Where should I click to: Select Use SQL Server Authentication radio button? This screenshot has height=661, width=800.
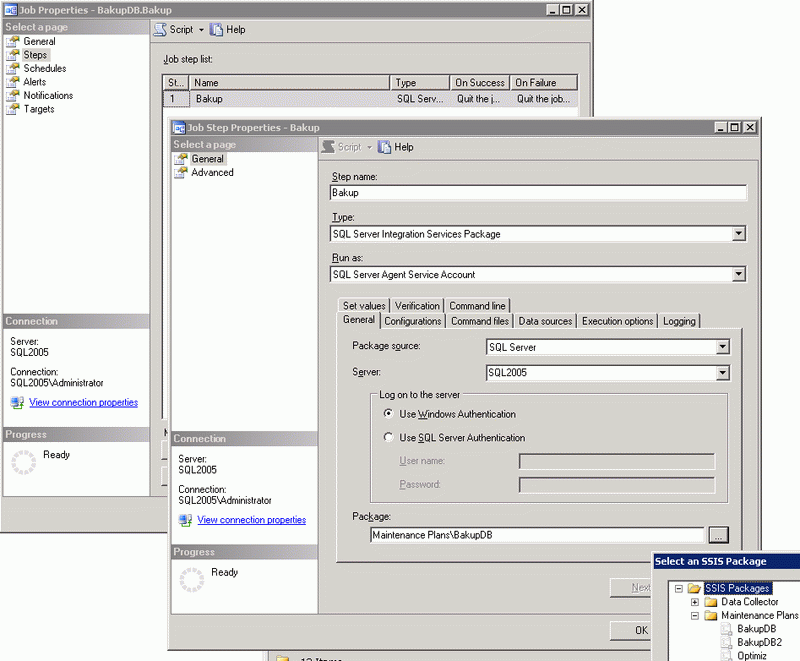[x=388, y=437]
